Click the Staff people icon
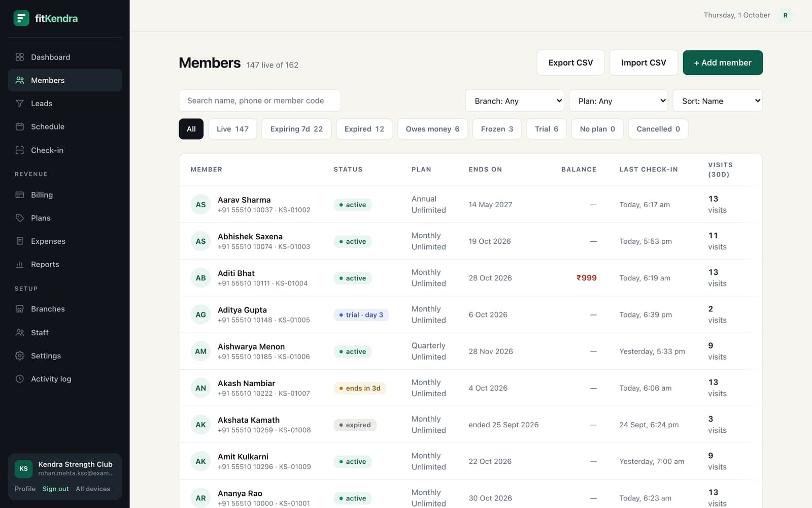 (20, 332)
